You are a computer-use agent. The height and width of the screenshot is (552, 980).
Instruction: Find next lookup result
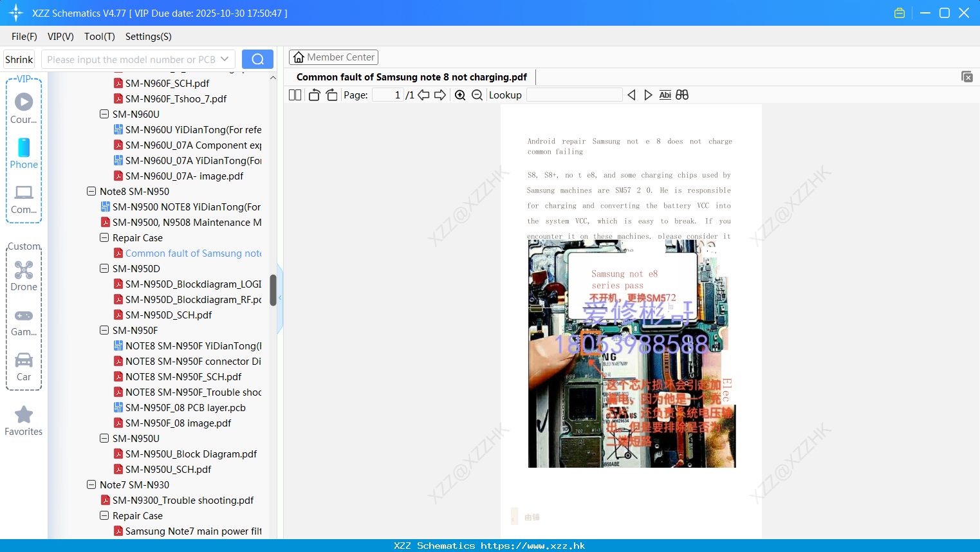pyautogui.click(x=648, y=95)
